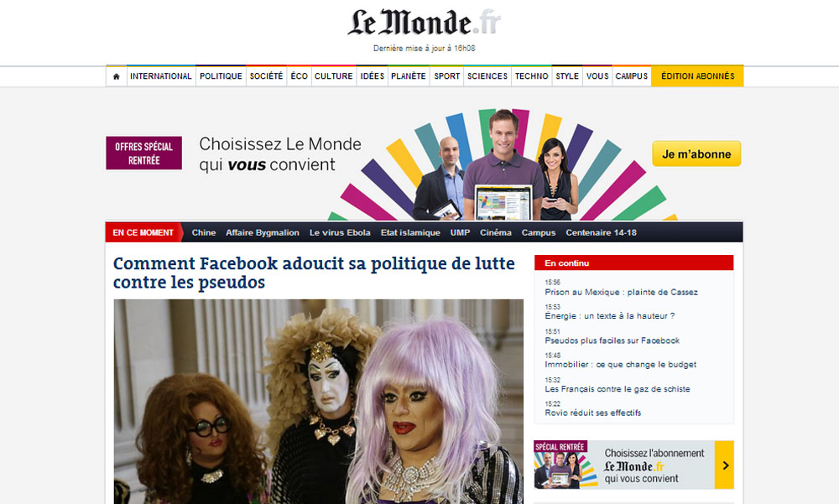This screenshot has width=839, height=504.
Task: Open headline about Facebook pseudos policy
Action: pos(314,273)
